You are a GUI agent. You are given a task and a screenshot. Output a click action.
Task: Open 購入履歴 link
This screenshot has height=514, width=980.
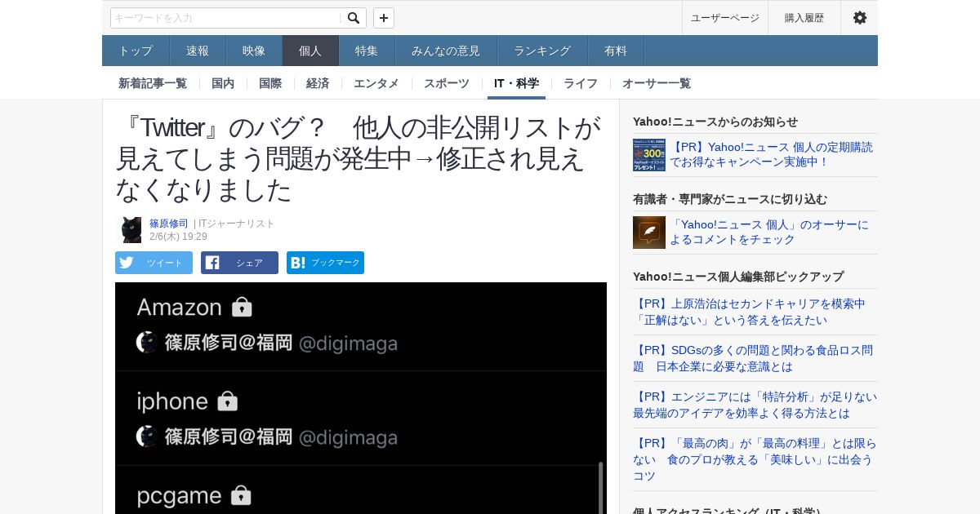pos(804,18)
